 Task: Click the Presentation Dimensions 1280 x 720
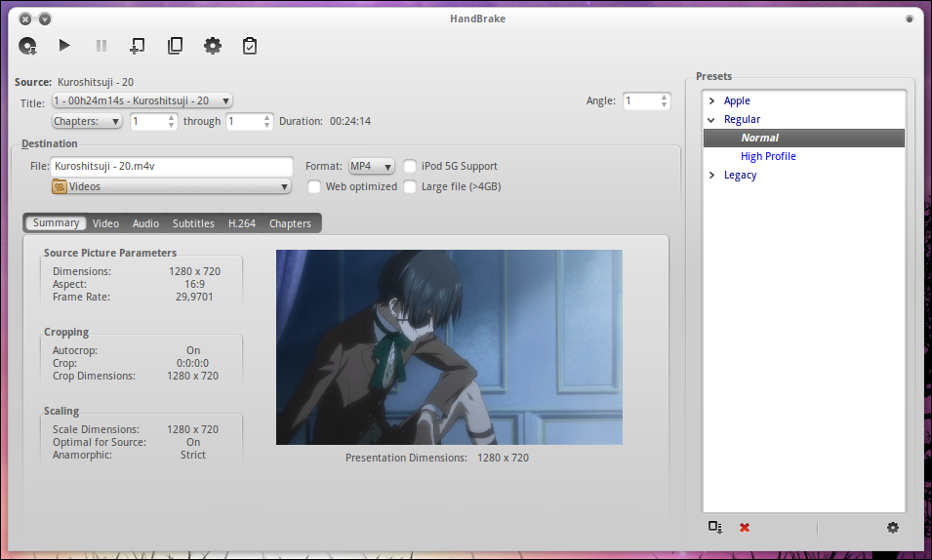pyautogui.click(x=503, y=459)
